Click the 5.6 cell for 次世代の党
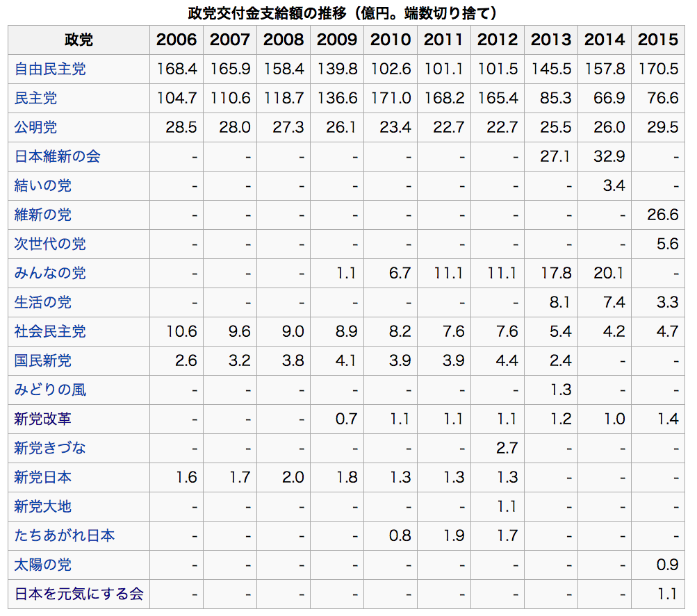 (x=658, y=244)
